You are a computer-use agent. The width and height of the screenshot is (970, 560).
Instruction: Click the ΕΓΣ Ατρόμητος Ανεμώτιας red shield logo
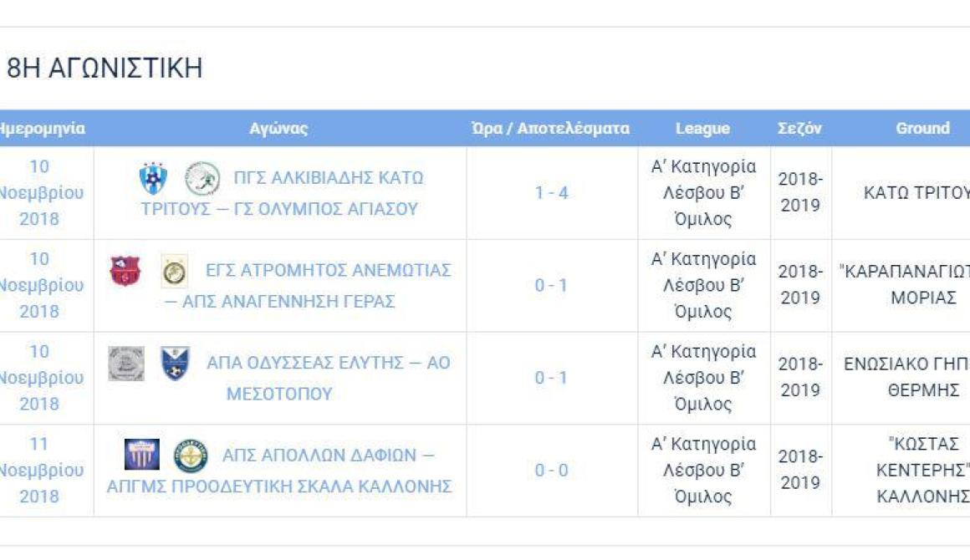(x=125, y=271)
